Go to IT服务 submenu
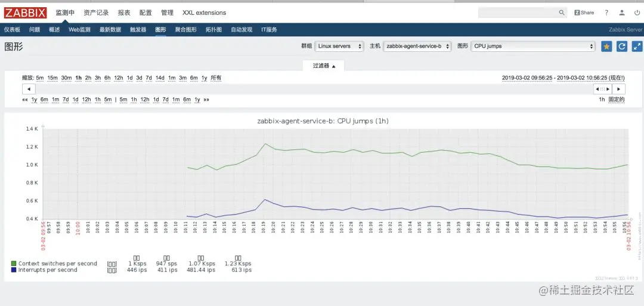 coord(269,30)
